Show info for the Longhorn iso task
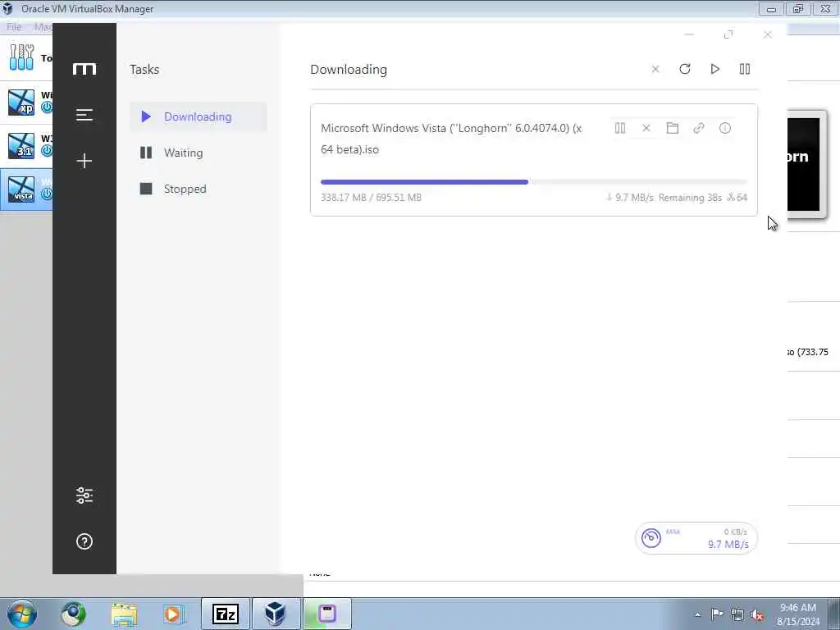The height and width of the screenshot is (630, 840). pyautogui.click(x=725, y=128)
